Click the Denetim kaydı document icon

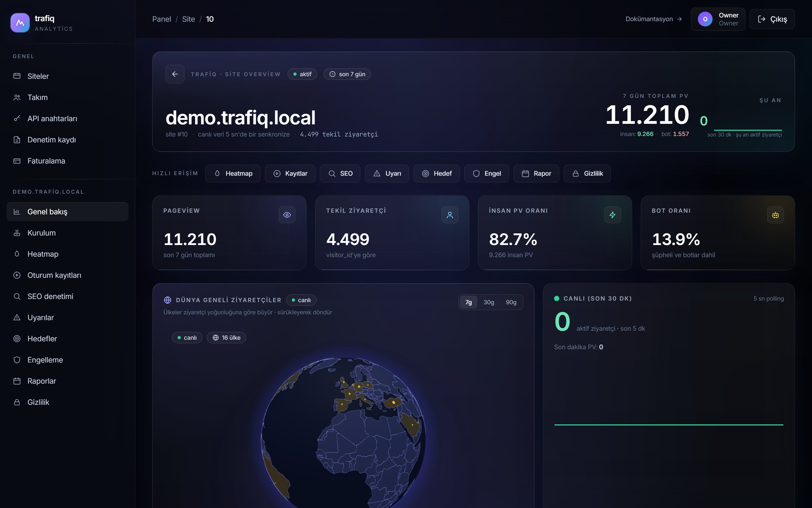[17, 140]
